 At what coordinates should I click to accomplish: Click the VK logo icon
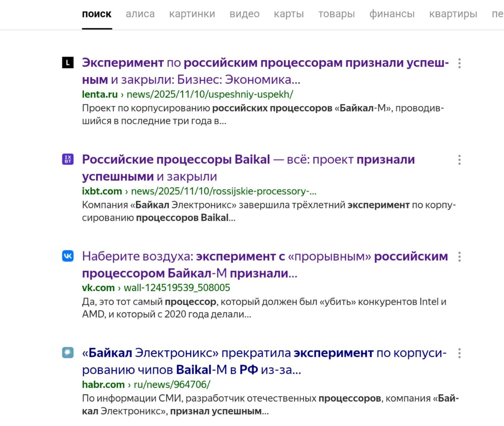click(x=68, y=256)
